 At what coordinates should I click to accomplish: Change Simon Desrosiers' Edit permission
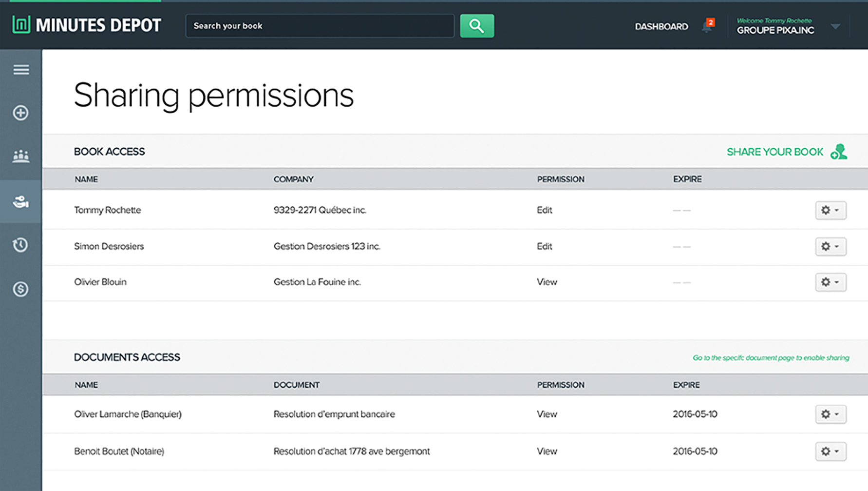tap(544, 246)
